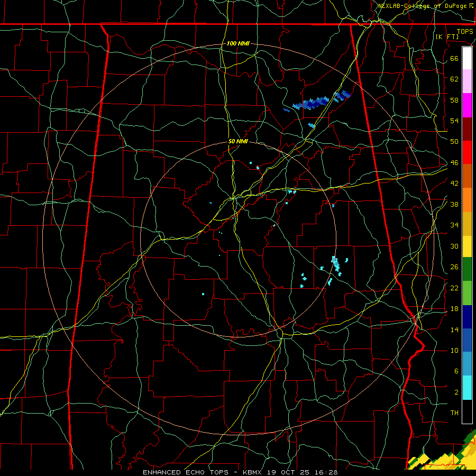476x476 pixels.
Task: Select the light orange legend swatch
Action: [467, 200]
